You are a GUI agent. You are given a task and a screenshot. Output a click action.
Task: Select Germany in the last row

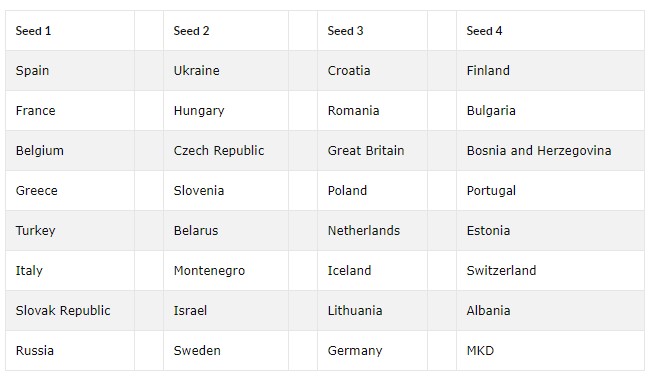[355, 350]
